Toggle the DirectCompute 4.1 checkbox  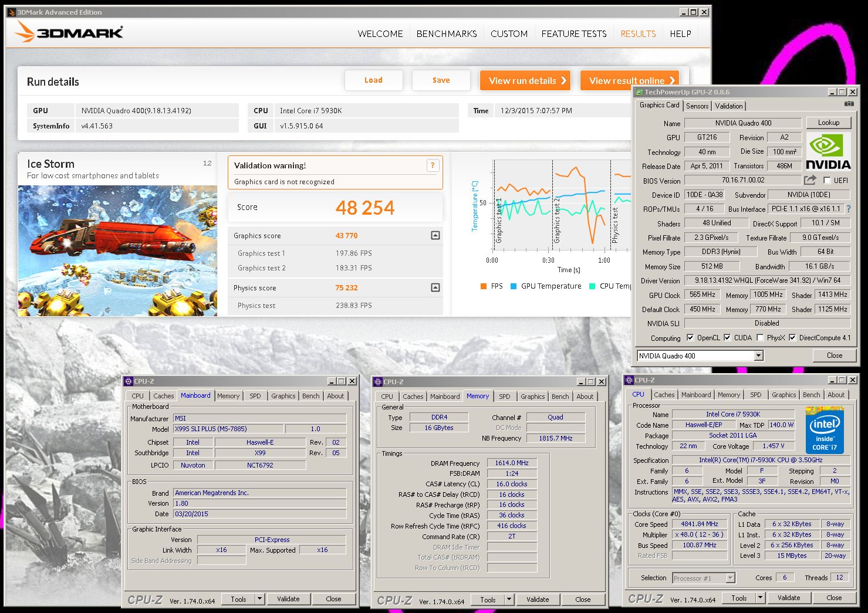pyautogui.click(x=792, y=338)
